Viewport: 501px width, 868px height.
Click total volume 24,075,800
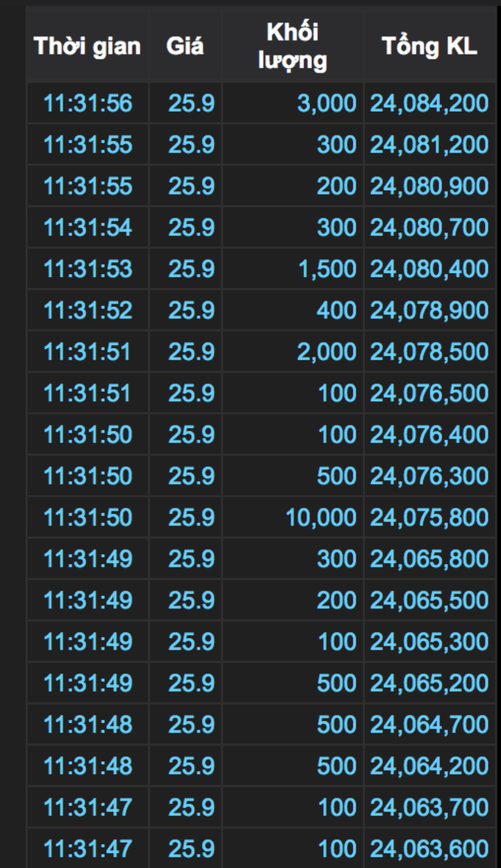[x=429, y=517]
